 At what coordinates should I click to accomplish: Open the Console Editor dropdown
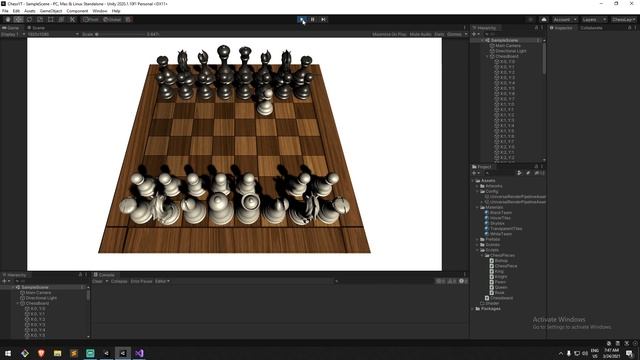tap(162, 281)
